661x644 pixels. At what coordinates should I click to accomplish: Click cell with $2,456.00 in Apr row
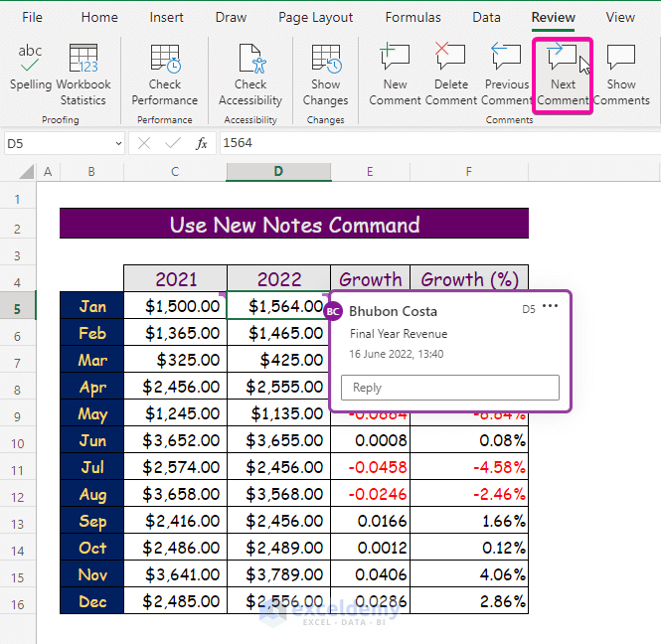[x=175, y=386]
